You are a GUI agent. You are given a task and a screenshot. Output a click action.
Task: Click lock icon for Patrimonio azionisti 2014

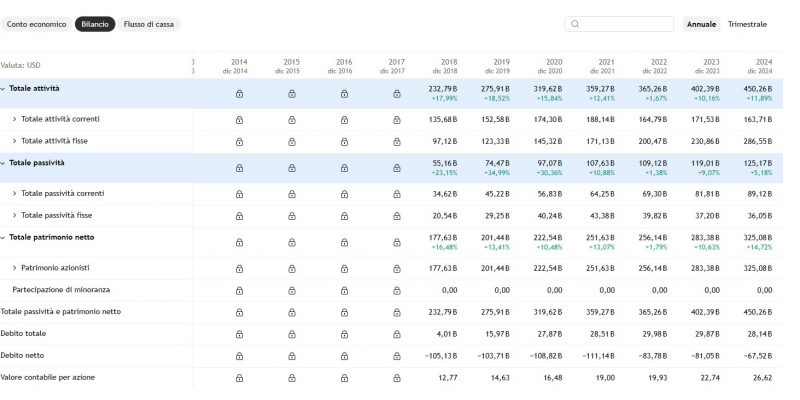coord(239,268)
